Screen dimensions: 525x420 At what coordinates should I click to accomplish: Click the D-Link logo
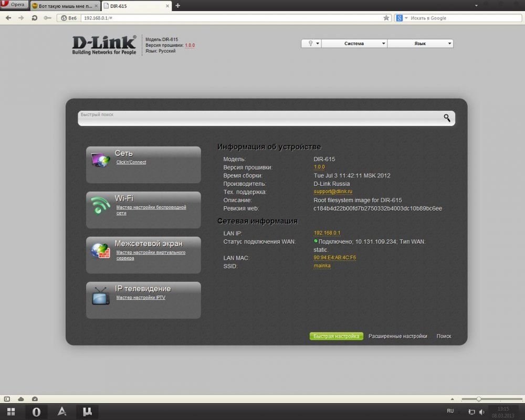[x=104, y=45]
